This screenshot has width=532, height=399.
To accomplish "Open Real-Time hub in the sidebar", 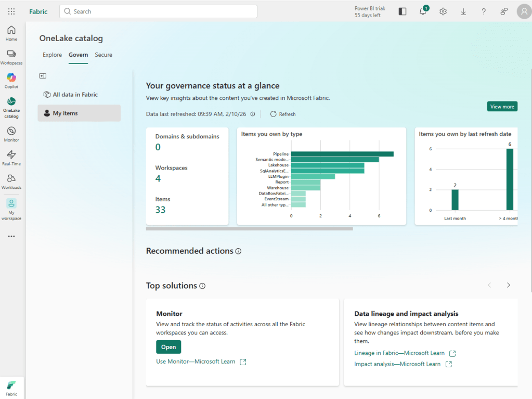I will pos(11,158).
